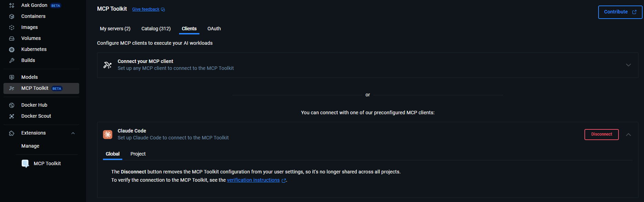Click the Ask Gordon sparkle icon
Viewport: 644px width, 202px height.
pos(12,6)
